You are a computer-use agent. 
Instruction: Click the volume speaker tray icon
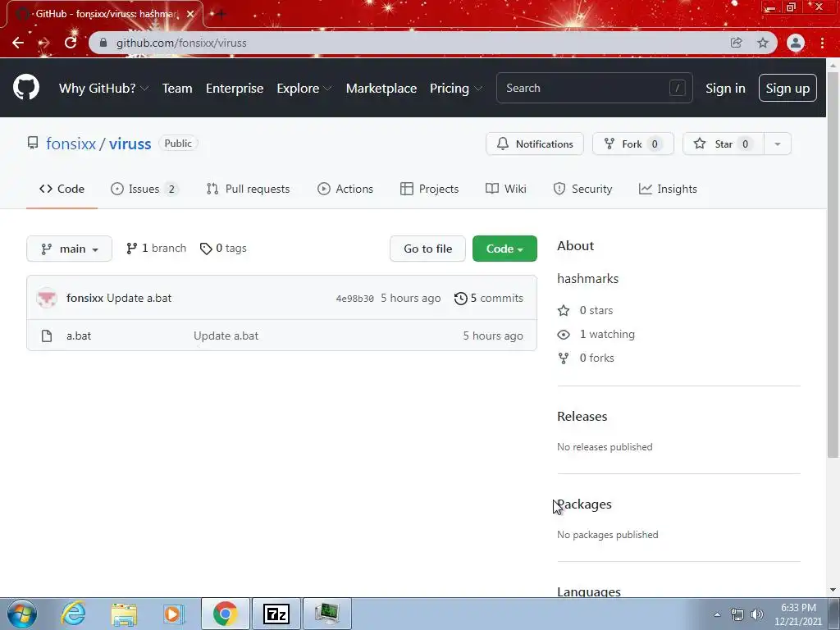757,614
